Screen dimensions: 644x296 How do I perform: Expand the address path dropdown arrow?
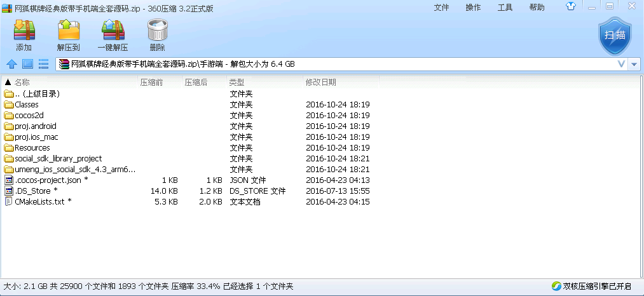click(634, 64)
